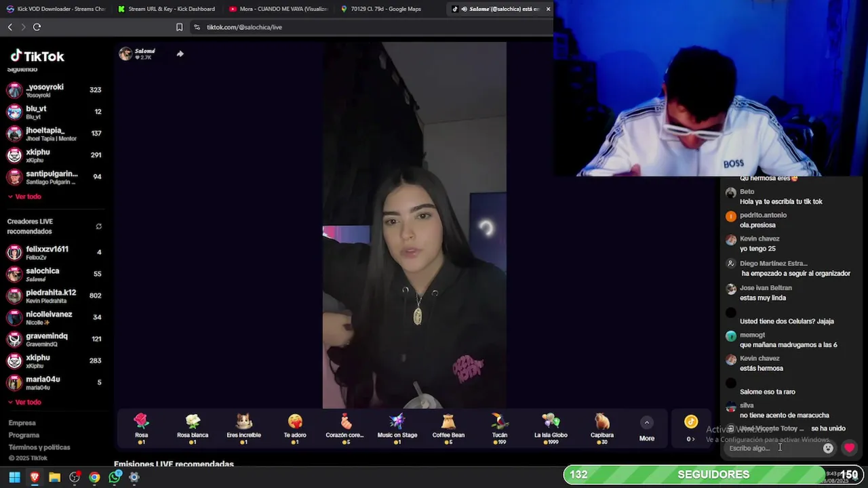
Task: Launch Brave browser from taskbar
Action: tap(35, 477)
